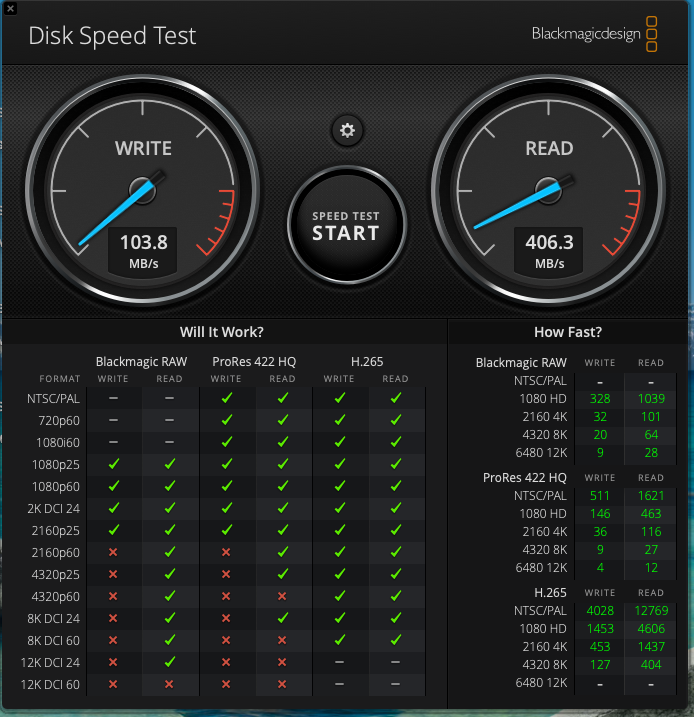Click the 2160p60 format row label

[55, 553]
